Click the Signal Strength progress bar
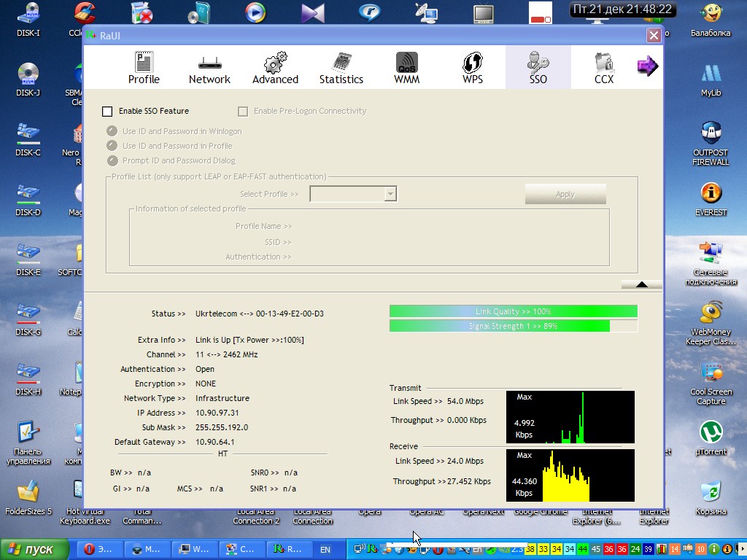The width and height of the screenshot is (747, 560). coord(513,326)
